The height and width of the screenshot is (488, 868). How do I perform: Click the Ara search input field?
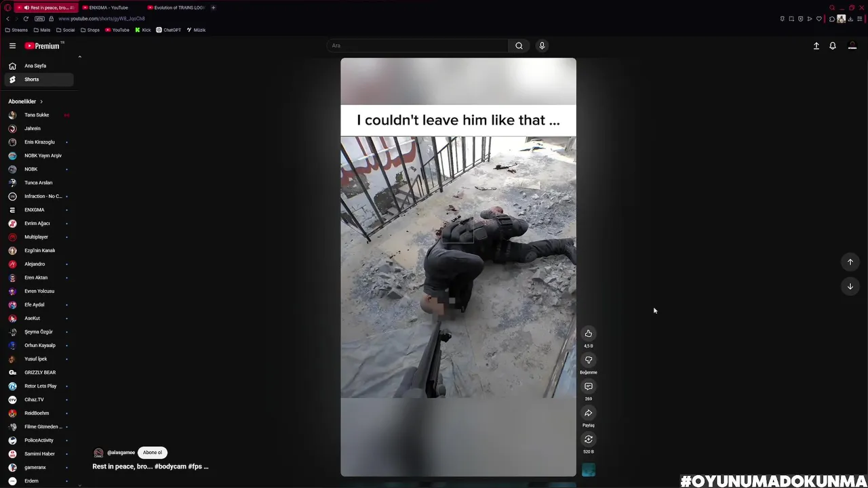coord(418,46)
